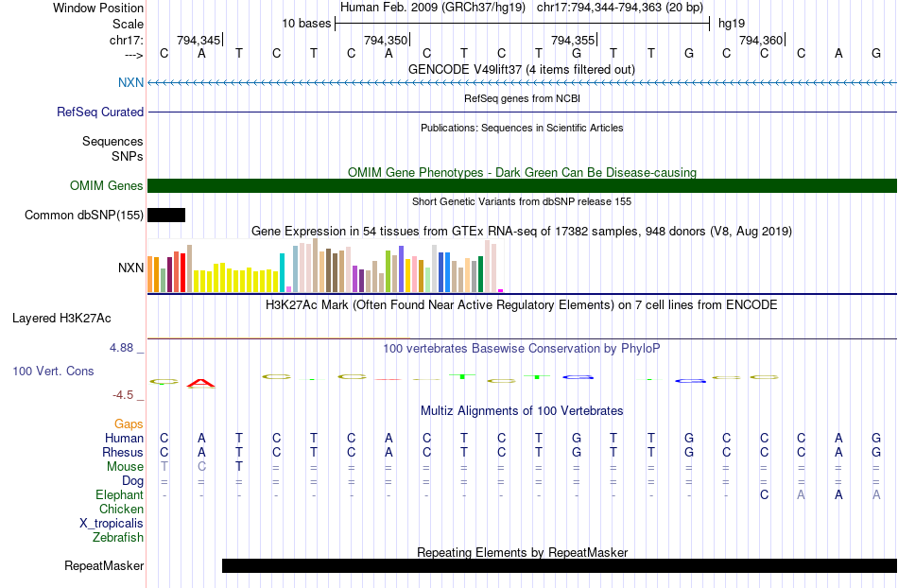Click the chr17: base position label
Image resolution: width=898 pixels, height=588 pixels.
pyautogui.click(x=126, y=40)
